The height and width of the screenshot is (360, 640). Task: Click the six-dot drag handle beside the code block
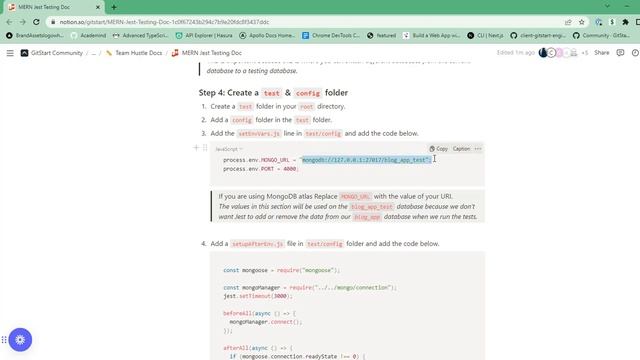205,147
